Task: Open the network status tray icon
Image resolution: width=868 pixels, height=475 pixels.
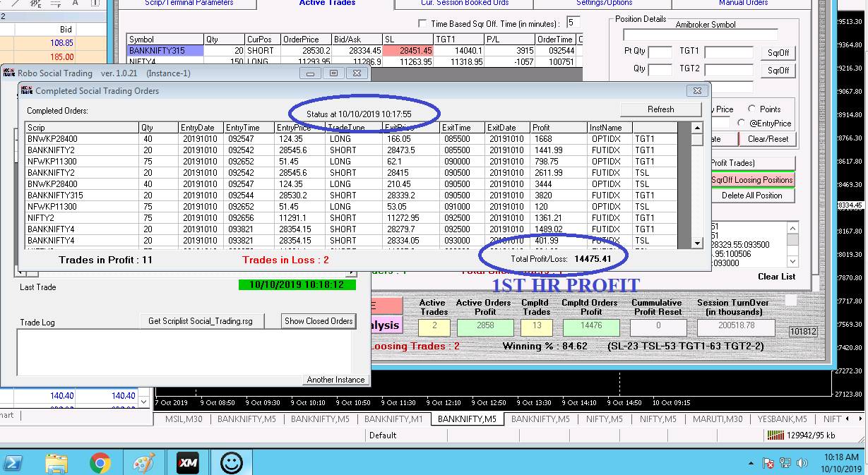Action: point(786,463)
